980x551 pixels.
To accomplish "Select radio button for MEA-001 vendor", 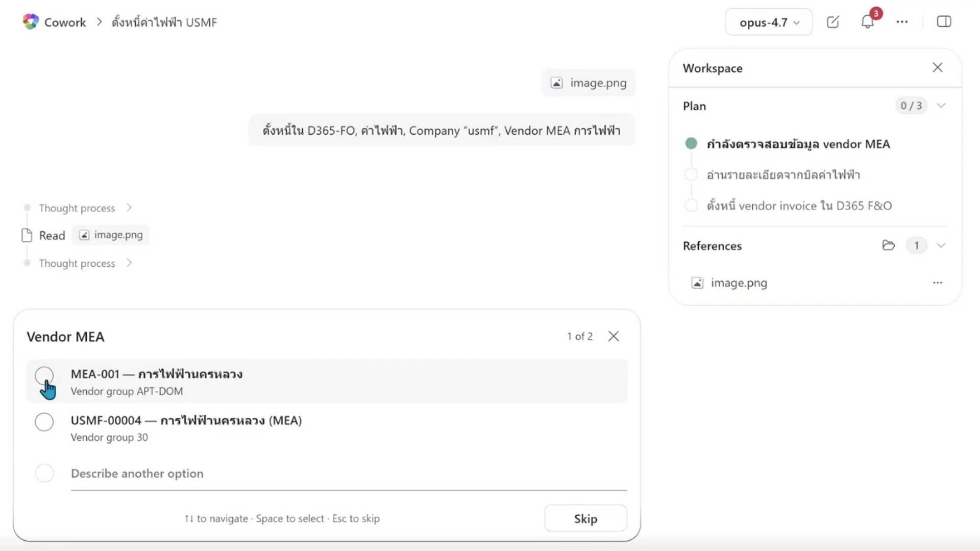I will tap(44, 376).
